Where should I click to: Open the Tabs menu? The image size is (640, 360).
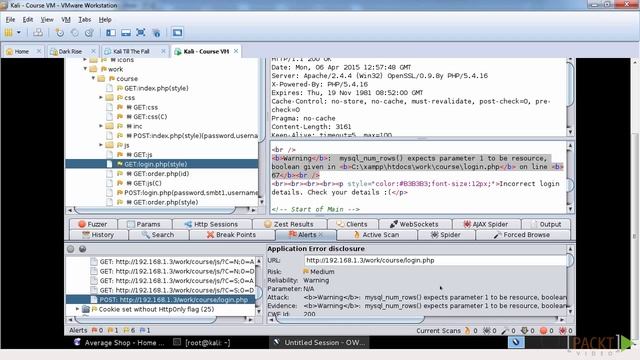tap(84, 20)
